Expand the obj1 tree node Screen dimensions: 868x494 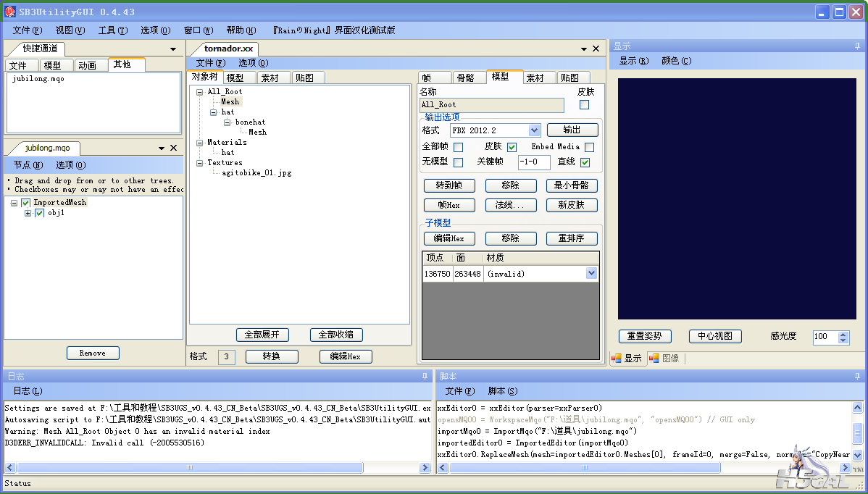28,213
